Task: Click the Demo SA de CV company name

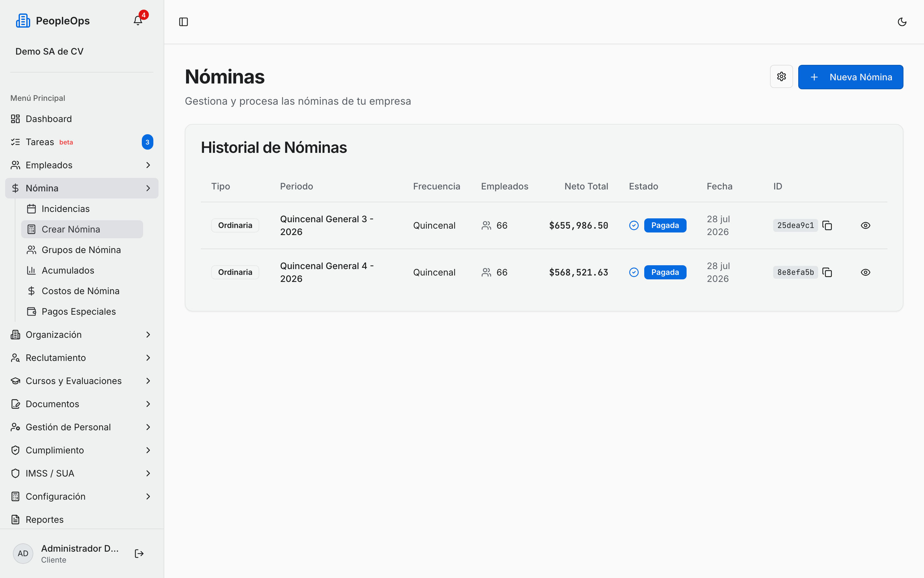Action: coord(49,51)
